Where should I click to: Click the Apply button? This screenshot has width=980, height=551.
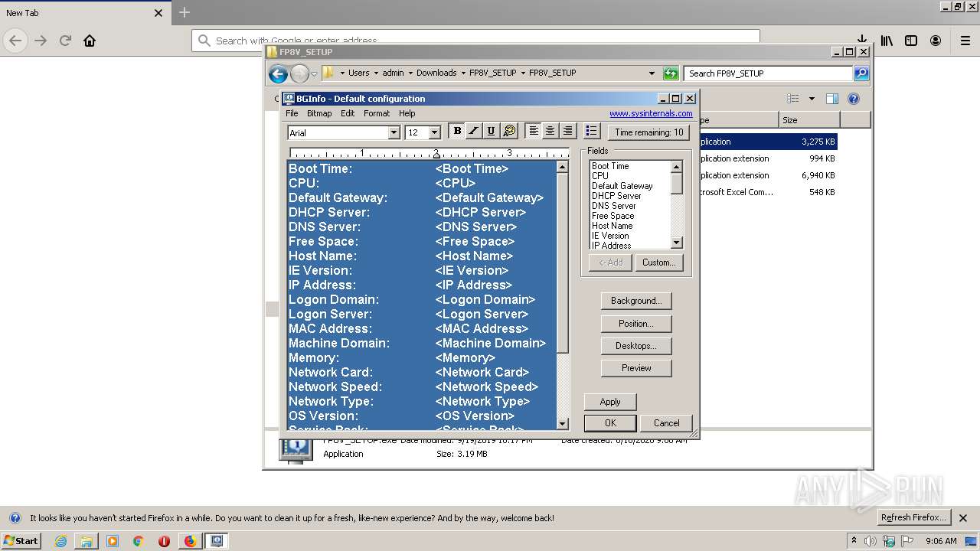coord(610,402)
